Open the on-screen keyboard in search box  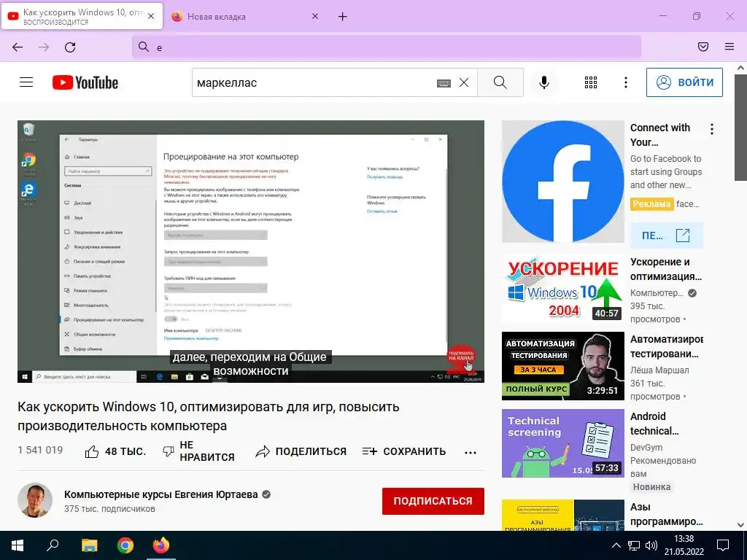click(x=444, y=83)
